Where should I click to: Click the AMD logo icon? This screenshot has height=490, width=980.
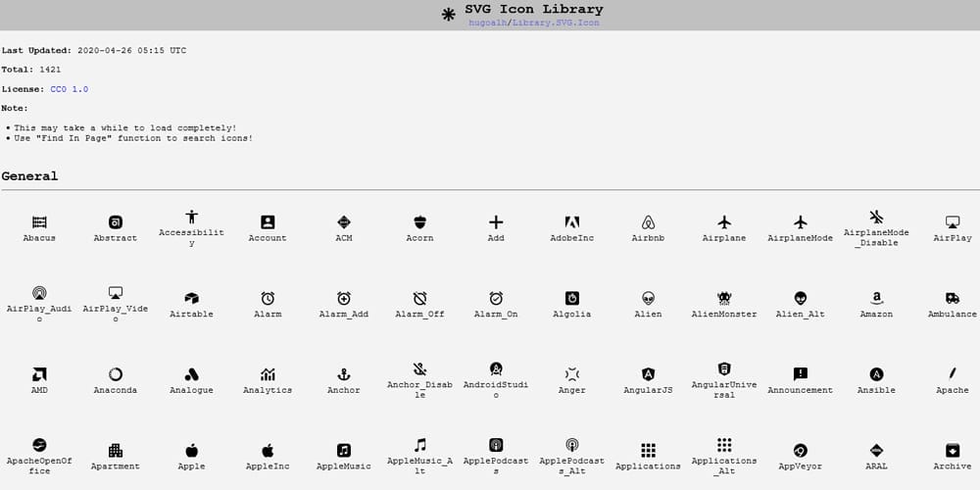coord(39,374)
